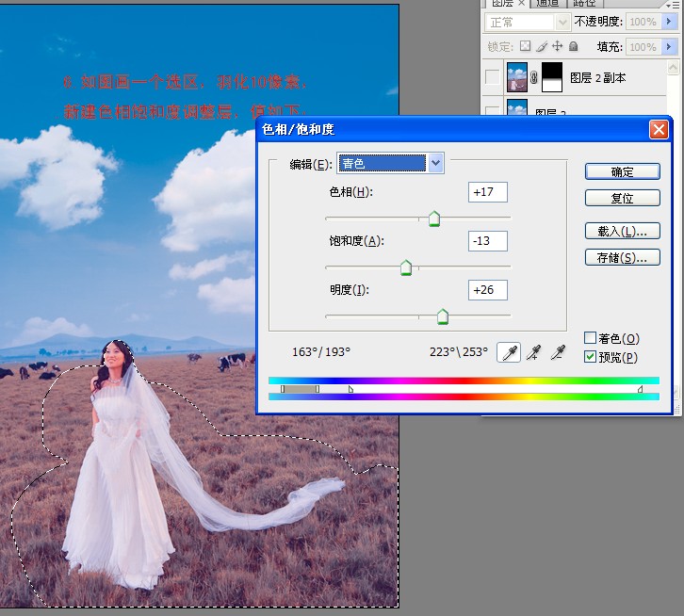Click the 复位 reset button

622,198
